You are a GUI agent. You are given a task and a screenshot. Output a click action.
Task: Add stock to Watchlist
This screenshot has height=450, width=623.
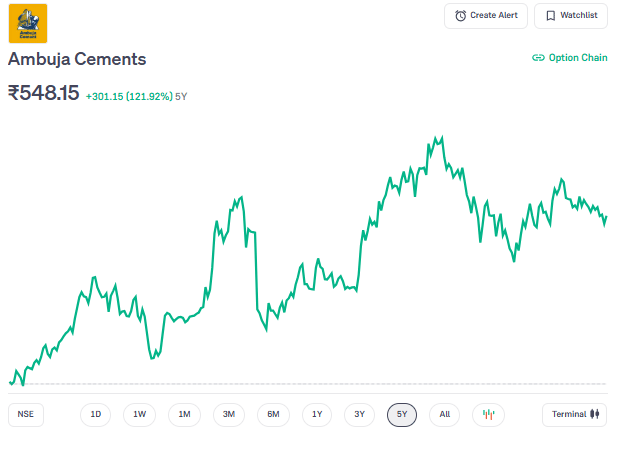point(571,16)
